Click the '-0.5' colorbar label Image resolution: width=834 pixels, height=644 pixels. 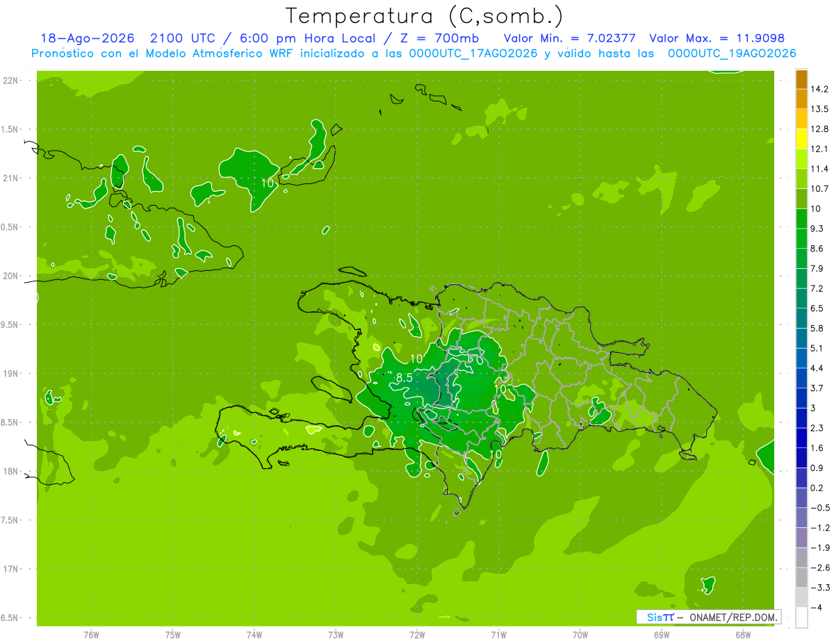819,508
